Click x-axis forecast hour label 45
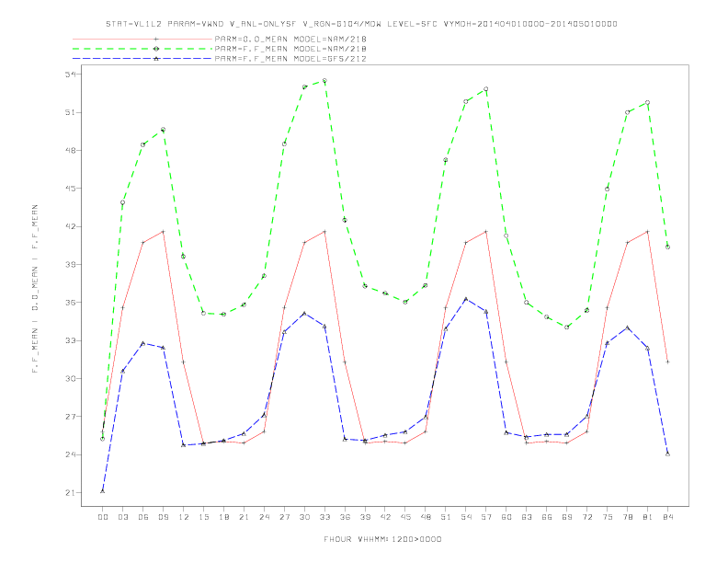728x563 pixels. coord(405,517)
